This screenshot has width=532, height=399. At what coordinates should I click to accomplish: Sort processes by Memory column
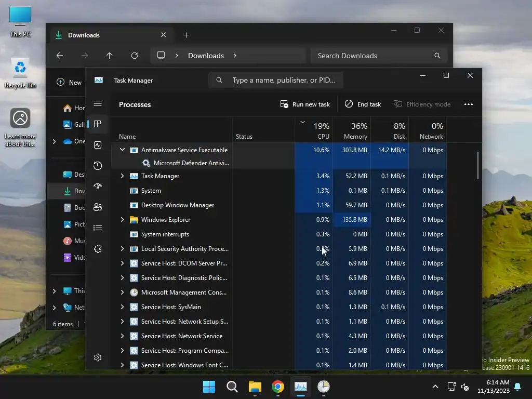[x=352, y=130]
